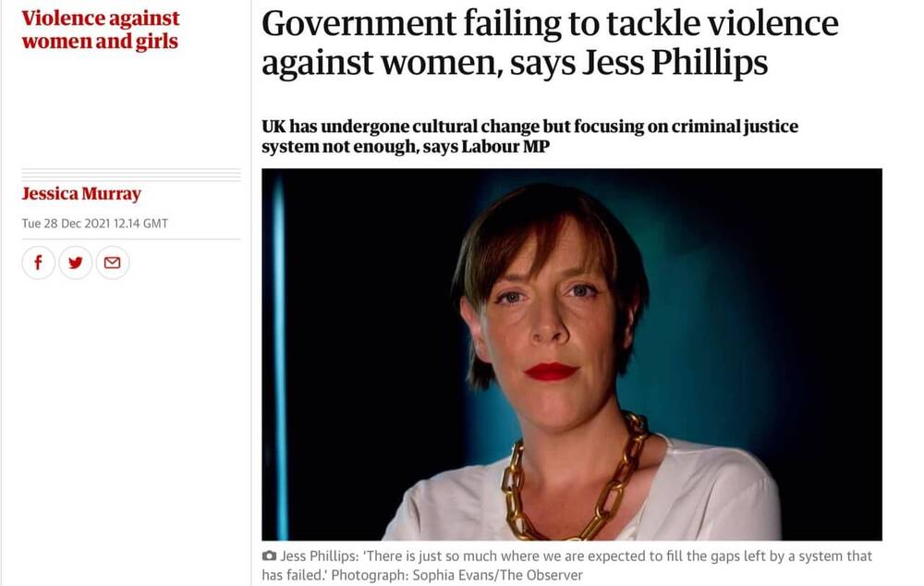
Task: Click 'Jess Phillips:' at start of caption
Action: pyautogui.click(x=320, y=555)
